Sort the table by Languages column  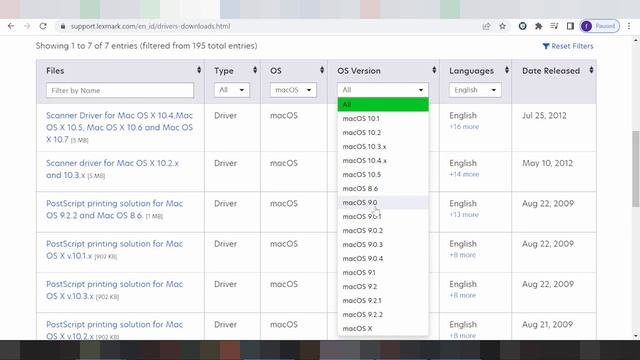(507, 70)
